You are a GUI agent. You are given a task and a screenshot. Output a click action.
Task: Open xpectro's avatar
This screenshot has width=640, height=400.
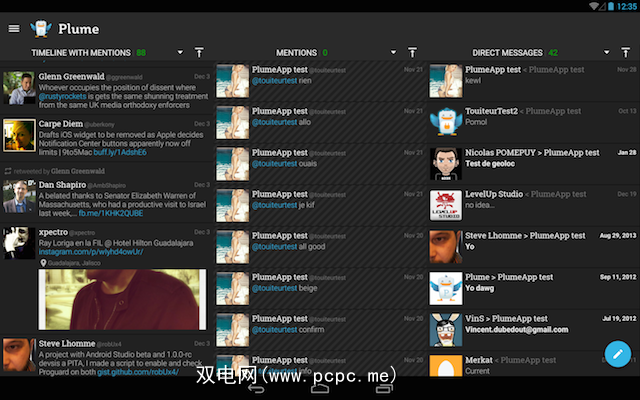(x=19, y=243)
